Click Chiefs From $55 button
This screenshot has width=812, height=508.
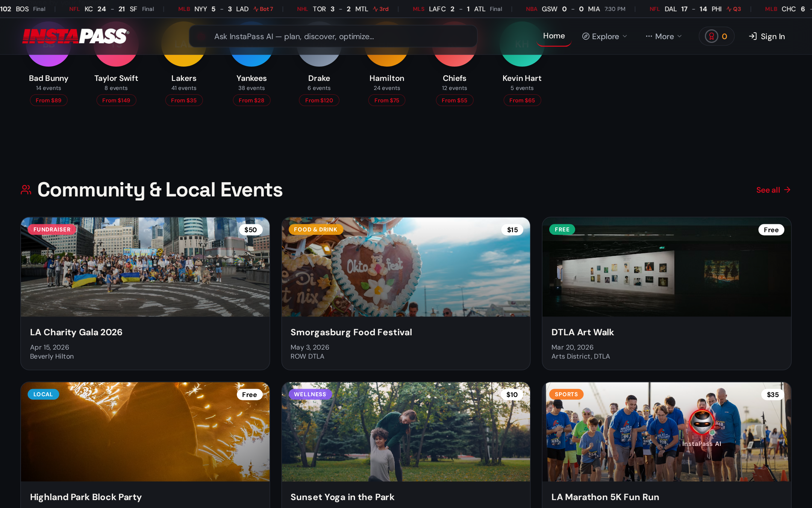coord(454,100)
